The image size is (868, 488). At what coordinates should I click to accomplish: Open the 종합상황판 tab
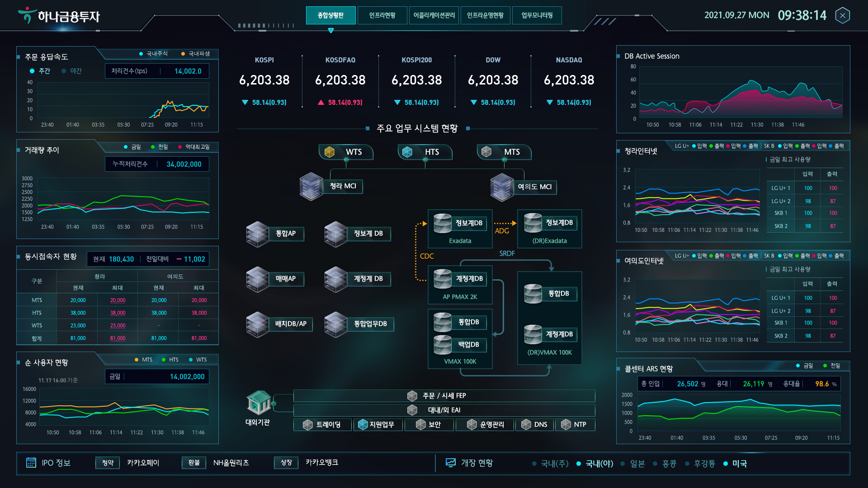330,15
